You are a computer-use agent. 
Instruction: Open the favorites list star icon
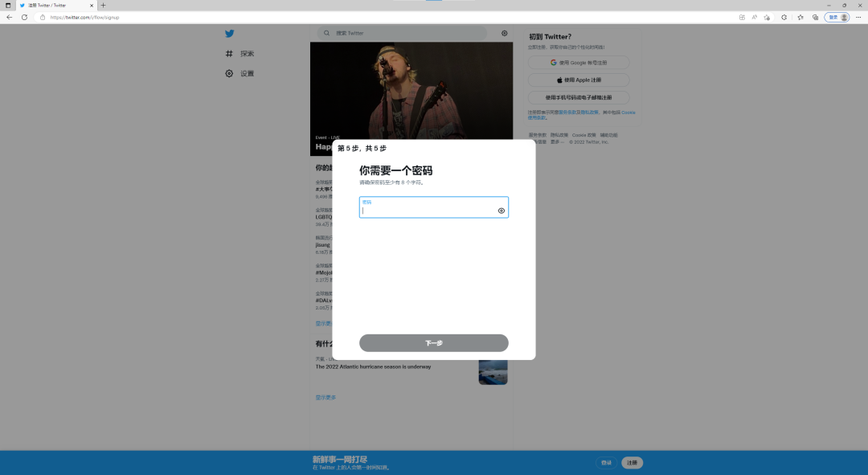point(800,17)
